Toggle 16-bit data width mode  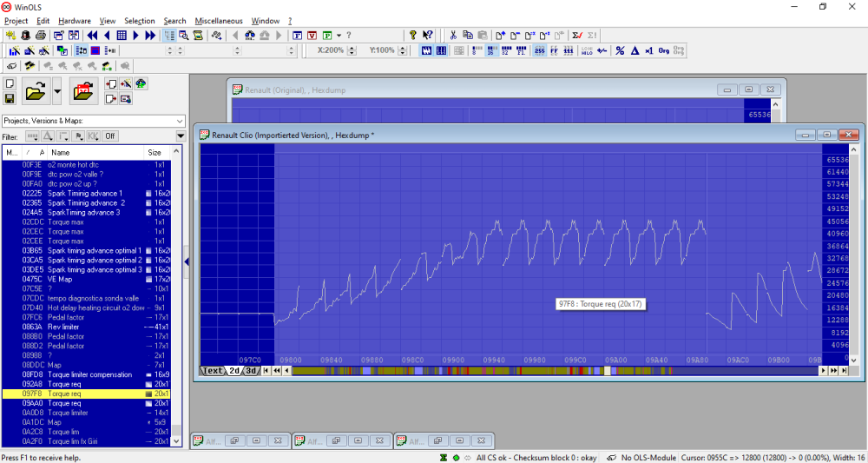tap(490, 50)
